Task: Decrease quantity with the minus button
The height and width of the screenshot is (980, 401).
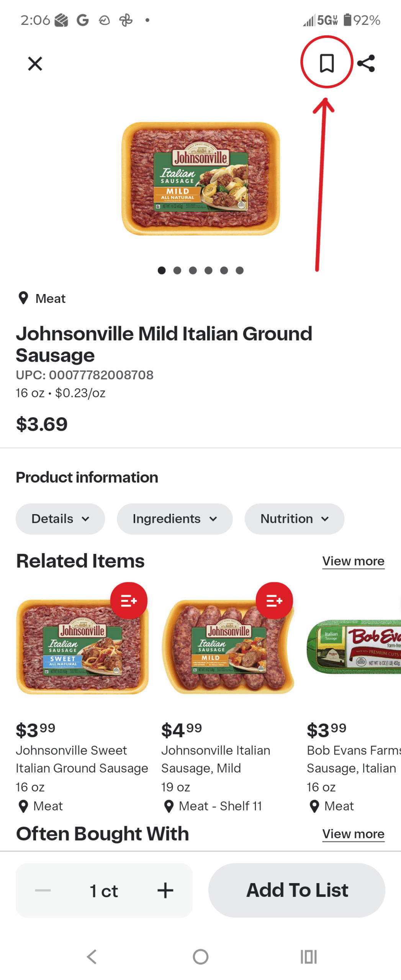Action: pos(43,890)
